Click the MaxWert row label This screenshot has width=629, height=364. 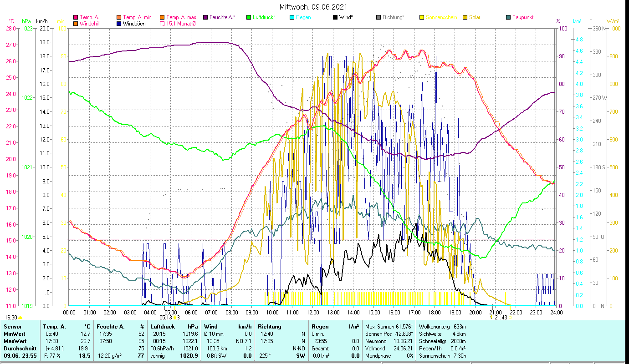[x=15, y=341]
